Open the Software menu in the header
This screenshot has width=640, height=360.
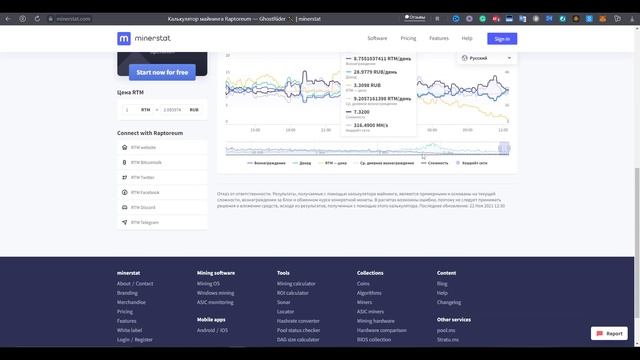(x=377, y=38)
